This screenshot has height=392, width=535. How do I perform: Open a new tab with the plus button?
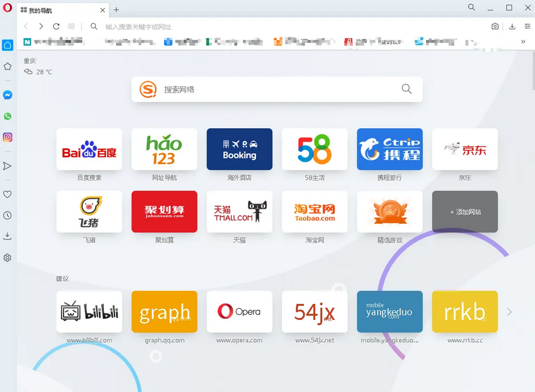point(116,10)
